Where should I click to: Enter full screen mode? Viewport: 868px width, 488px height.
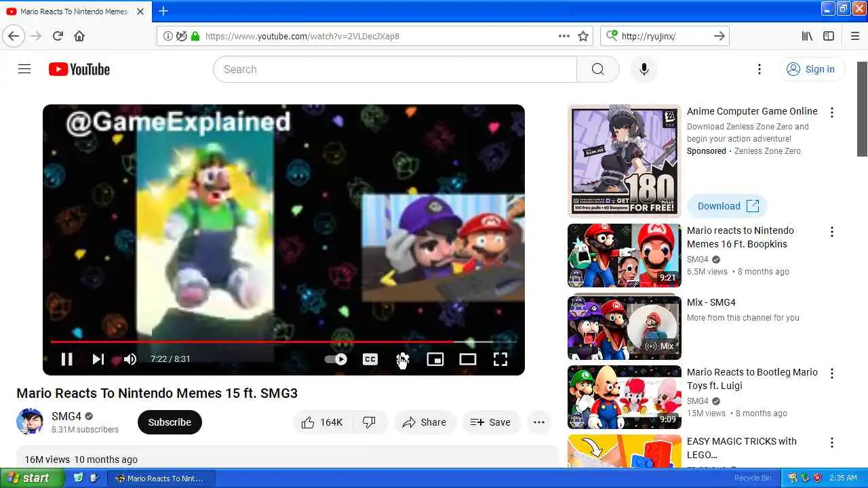[500, 359]
